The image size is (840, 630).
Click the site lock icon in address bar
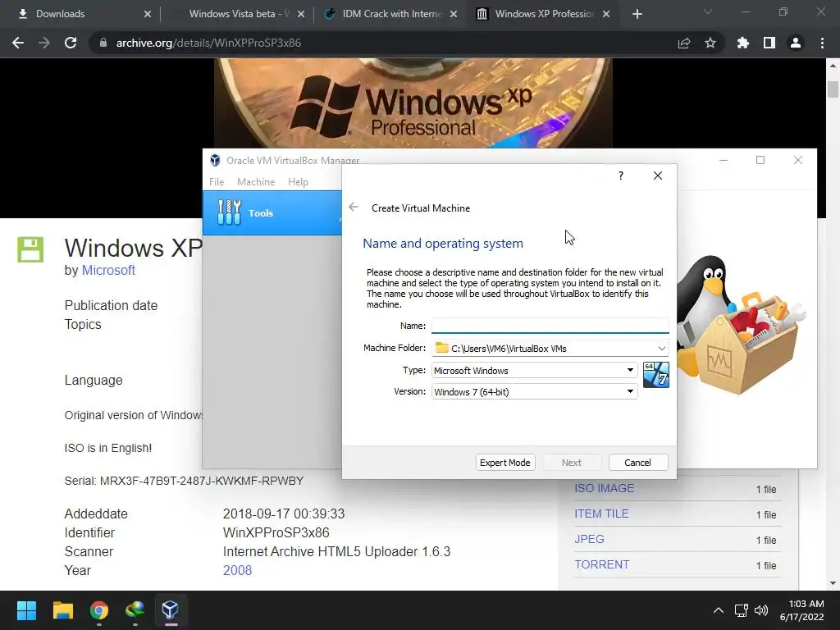coord(103,43)
